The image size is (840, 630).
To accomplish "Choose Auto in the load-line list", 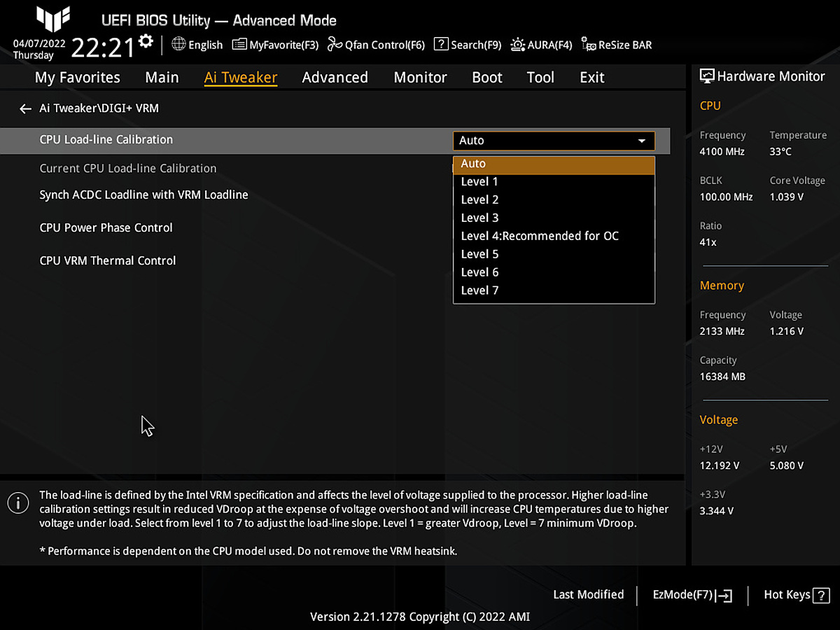I will pyautogui.click(x=554, y=164).
